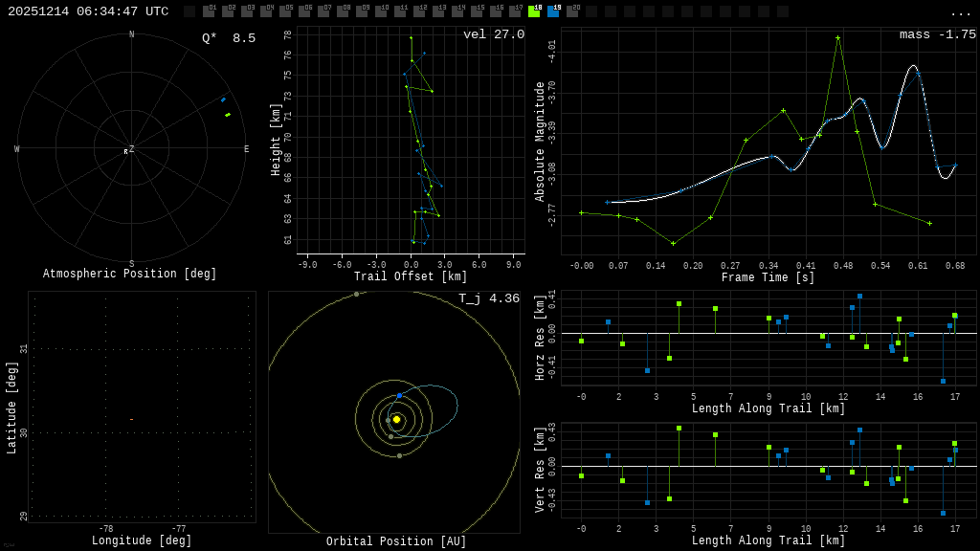This screenshot has width=980, height=551.
Task: Select the station 10 box
Action: click(x=381, y=11)
